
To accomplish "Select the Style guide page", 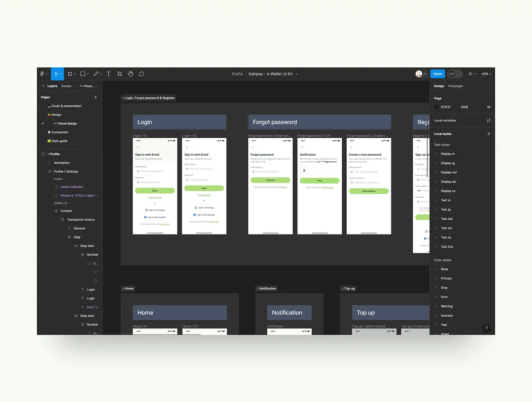I will click(x=59, y=141).
